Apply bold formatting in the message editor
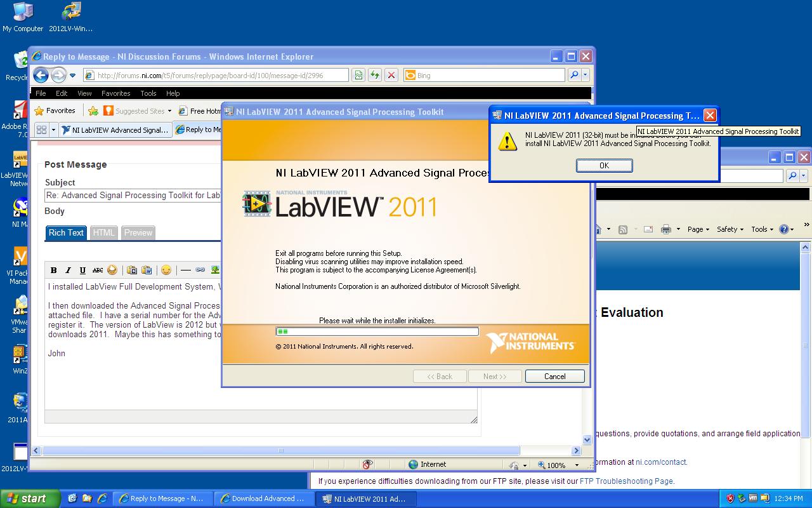This screenshot has width=812, height=508. (x=54, y=270)
